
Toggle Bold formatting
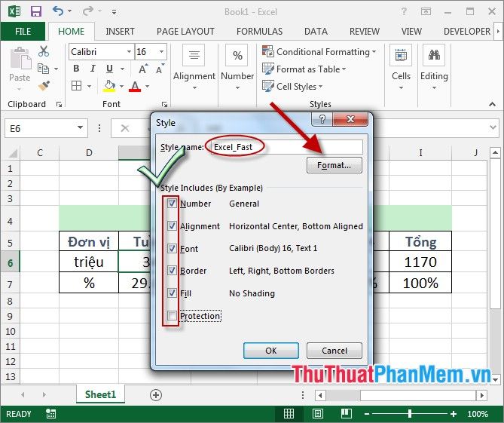[x=76, y=69]
